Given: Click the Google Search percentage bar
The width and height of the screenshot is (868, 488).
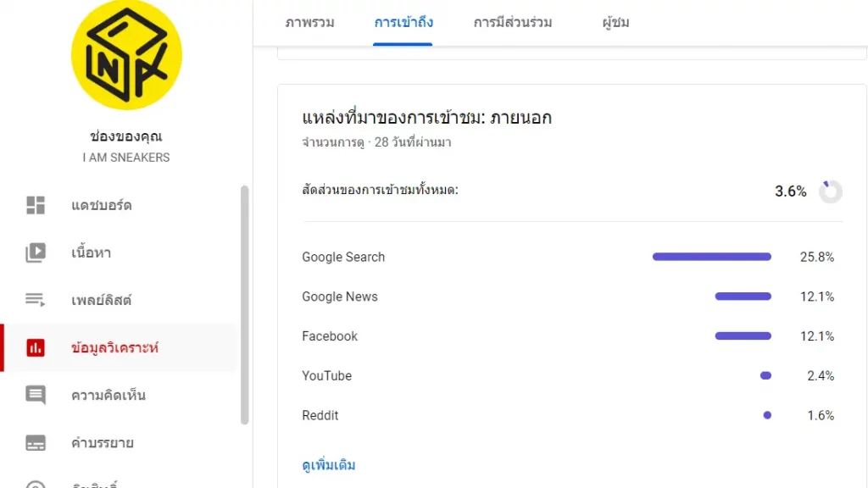Looking at the screenshot, I should [x=711, y=257].
